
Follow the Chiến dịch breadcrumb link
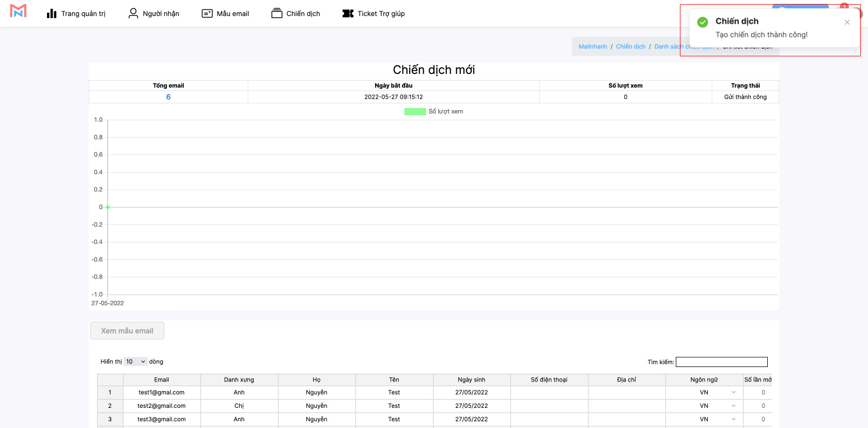tap(630, 47)
